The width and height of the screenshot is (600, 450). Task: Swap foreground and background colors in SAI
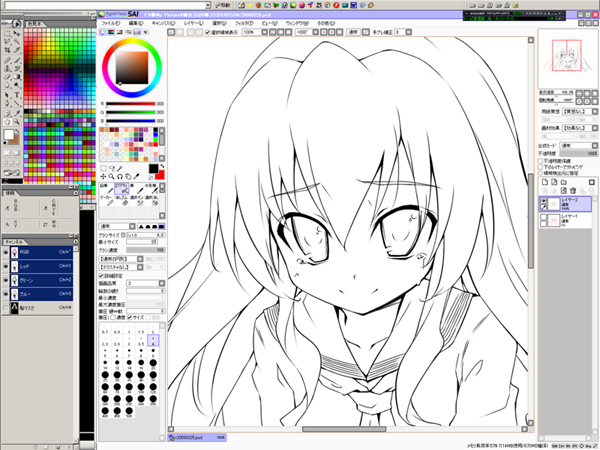click(x=162, y=166)
